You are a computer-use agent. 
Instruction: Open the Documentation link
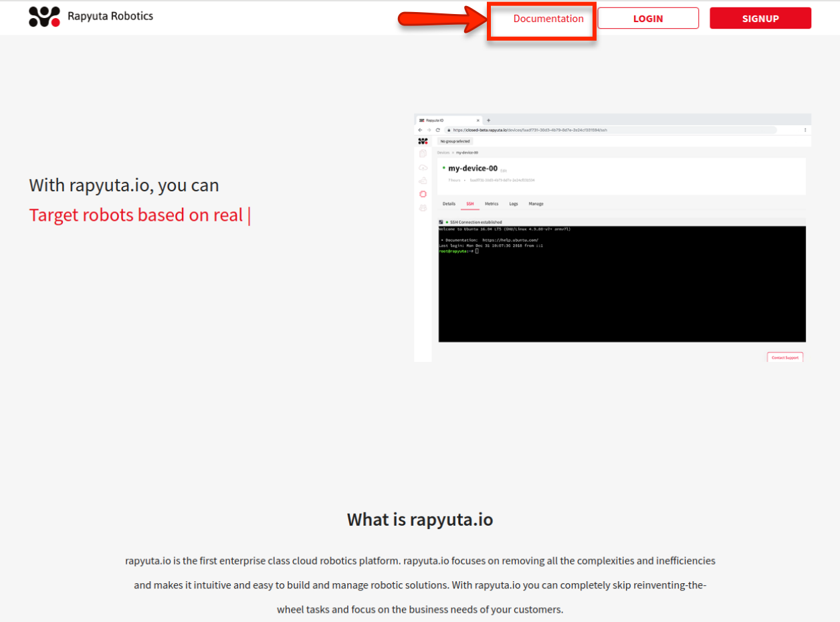click(x=548, y=19)
